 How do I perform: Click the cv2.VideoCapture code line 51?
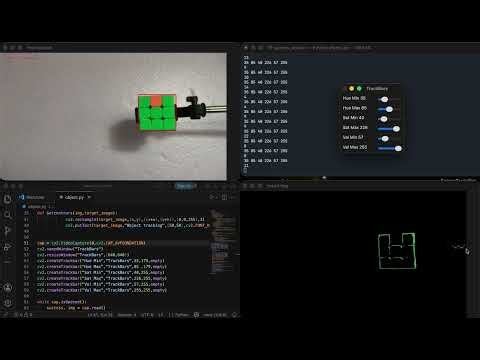pyautogui.click(x=91, y=243)
